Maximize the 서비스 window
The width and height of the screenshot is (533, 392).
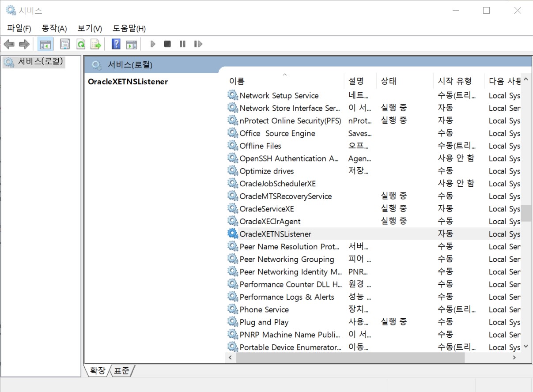[x=486, y=10]
